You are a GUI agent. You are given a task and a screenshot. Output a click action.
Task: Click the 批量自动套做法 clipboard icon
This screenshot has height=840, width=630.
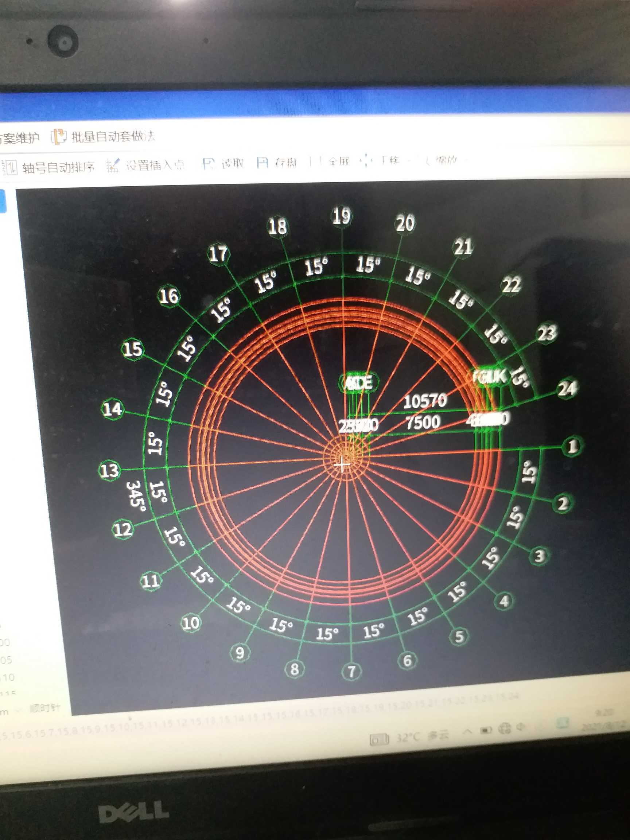(x=59, y=137)
